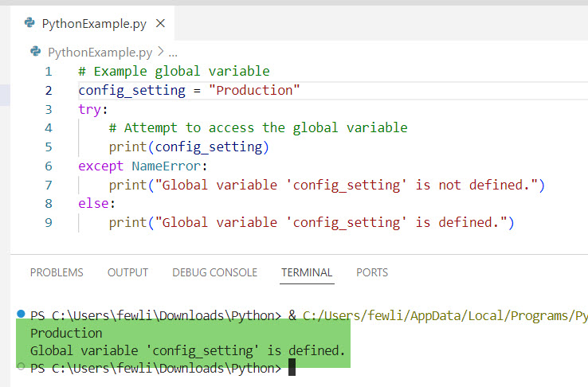Click the Python file icon in the tab
The height and width of the screenshot is (387, 588).
[x=29, y=23]
